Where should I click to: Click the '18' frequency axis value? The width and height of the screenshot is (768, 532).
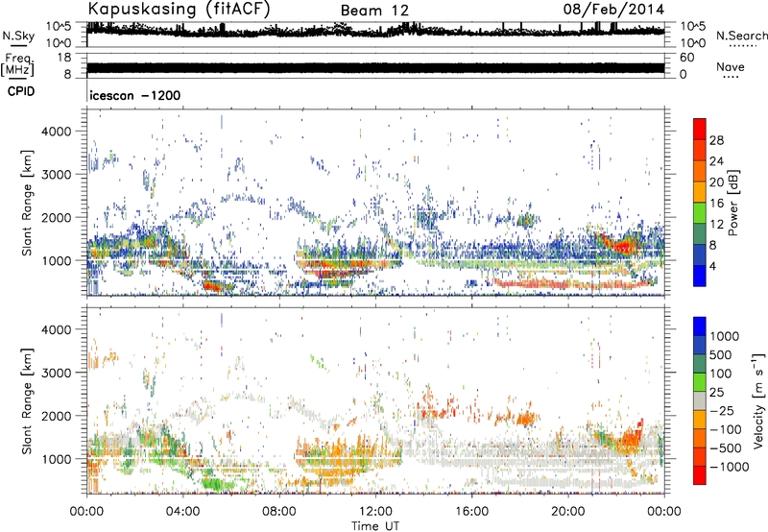pyautogui.click(x=64, y=58)
